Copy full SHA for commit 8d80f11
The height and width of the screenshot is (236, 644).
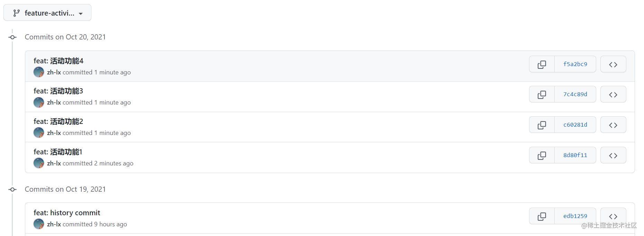pyautogui.click(x=542, y=155)
